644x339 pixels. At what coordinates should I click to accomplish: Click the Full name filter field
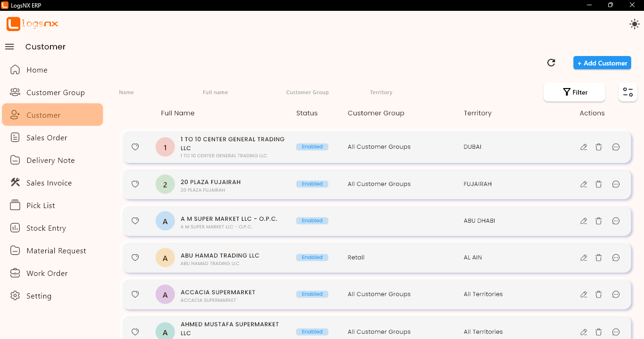click(x=240, y=92)
